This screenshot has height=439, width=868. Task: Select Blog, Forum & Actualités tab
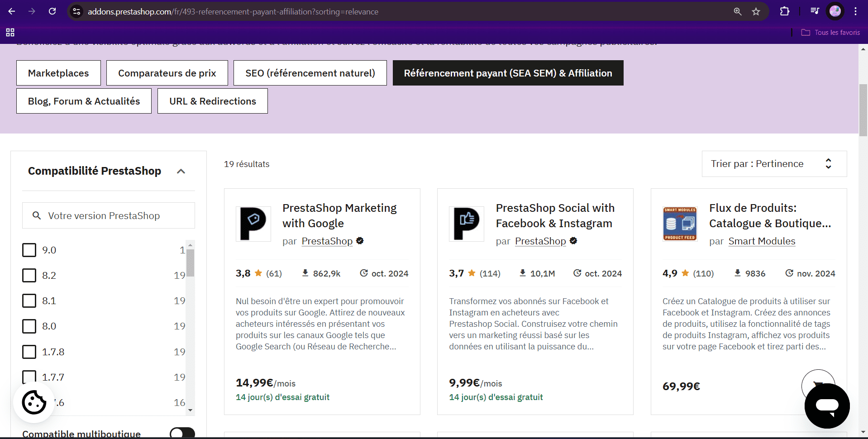tap(84, 101)
